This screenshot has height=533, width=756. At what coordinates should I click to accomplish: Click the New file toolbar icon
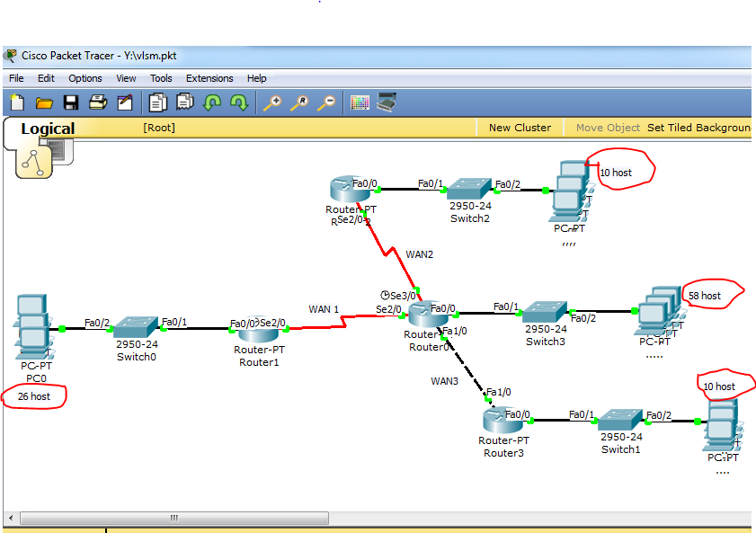point(17,102)
